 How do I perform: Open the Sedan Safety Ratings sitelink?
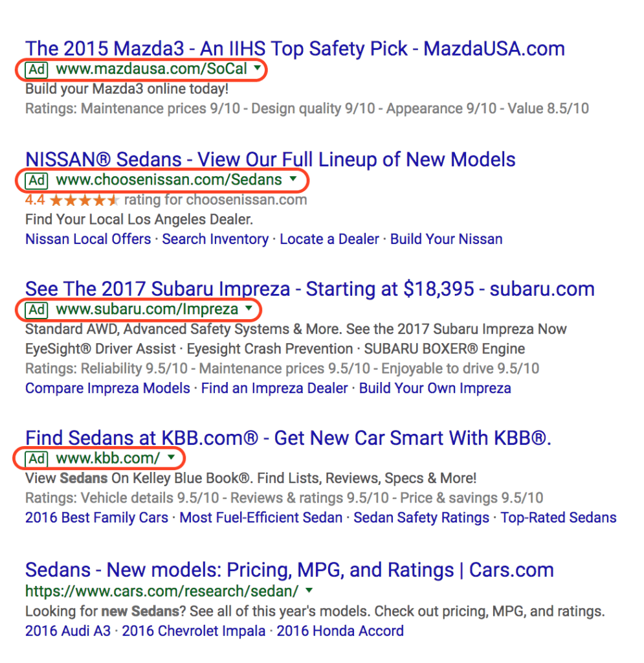click(421, 518)
